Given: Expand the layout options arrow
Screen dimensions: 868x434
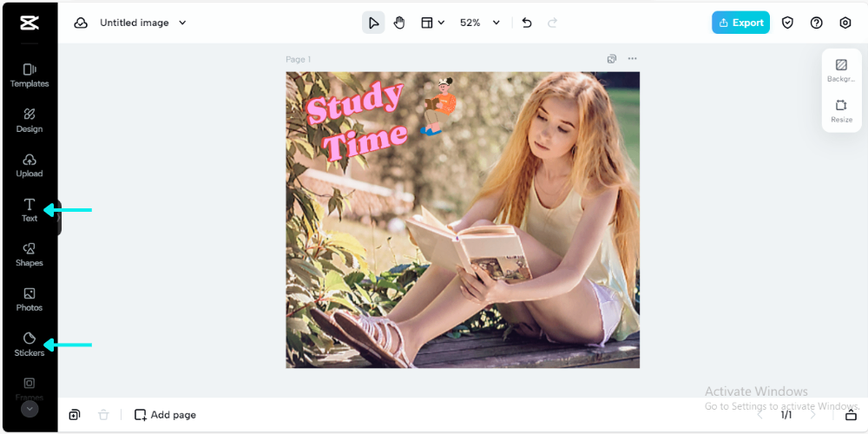Looking at the screenshot, I should (441, 23).
